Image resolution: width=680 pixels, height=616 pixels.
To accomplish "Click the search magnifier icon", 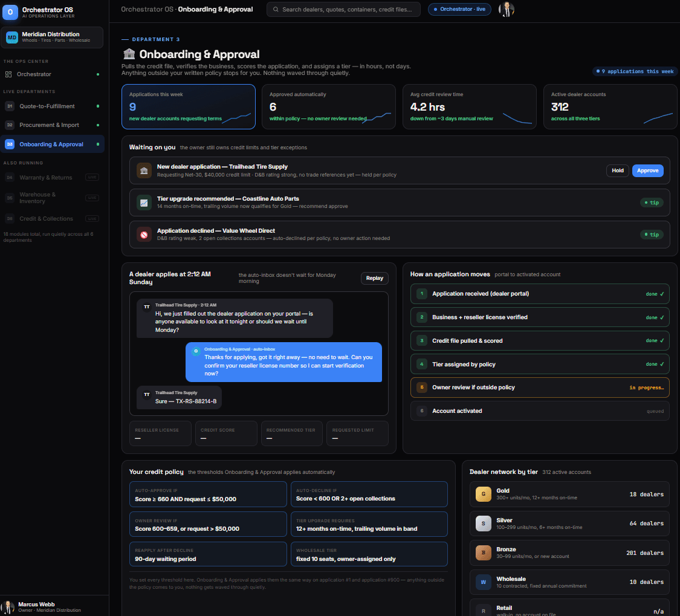I will (x=276, y=9).
